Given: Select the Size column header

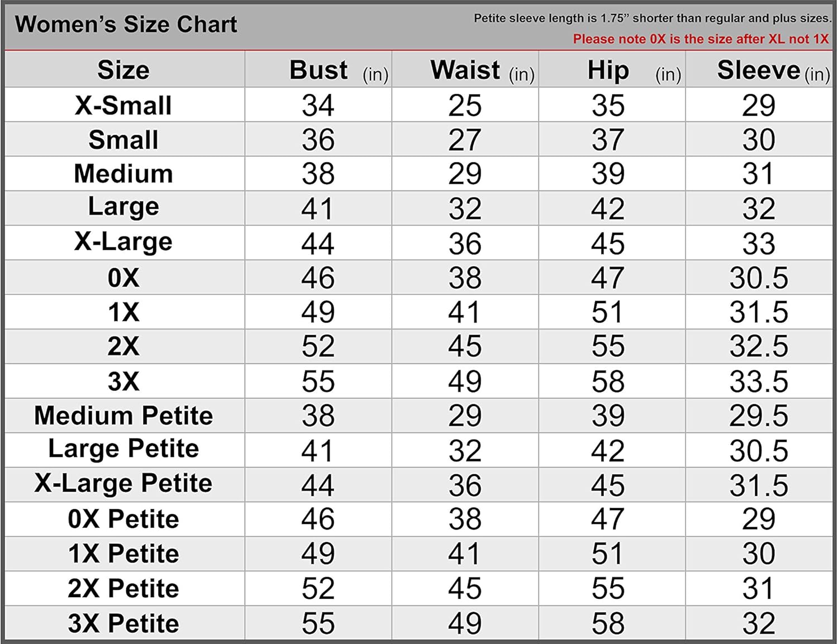Looking at the screenshot, I should 123,70.
